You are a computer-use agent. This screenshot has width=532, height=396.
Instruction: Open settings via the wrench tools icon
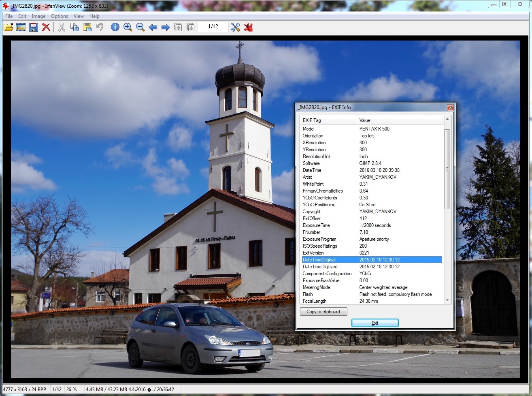click(236, 27)
